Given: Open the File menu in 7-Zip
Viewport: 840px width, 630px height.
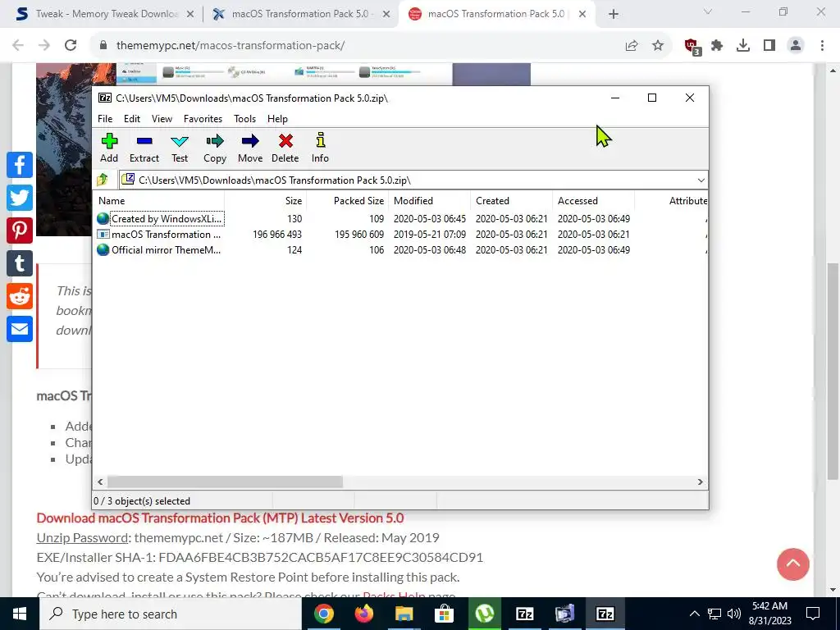Looking at the screenshot, I should tap(105, 119).
